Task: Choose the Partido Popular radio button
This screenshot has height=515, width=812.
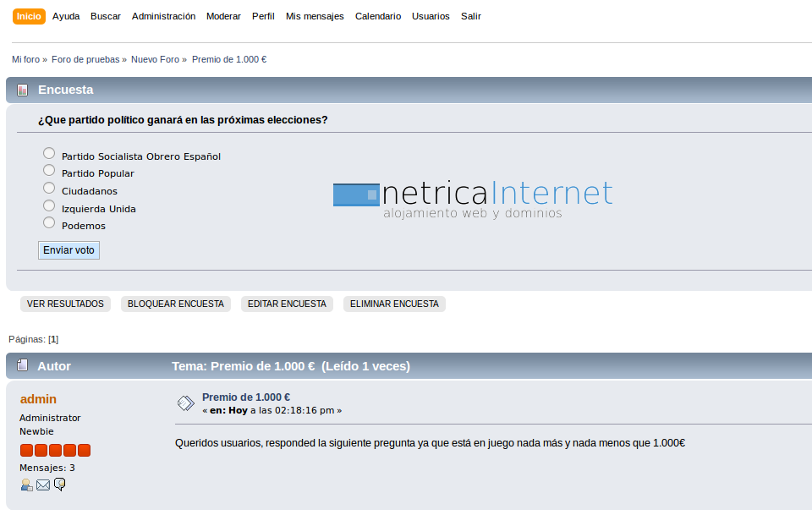Action: pos(49,171)
